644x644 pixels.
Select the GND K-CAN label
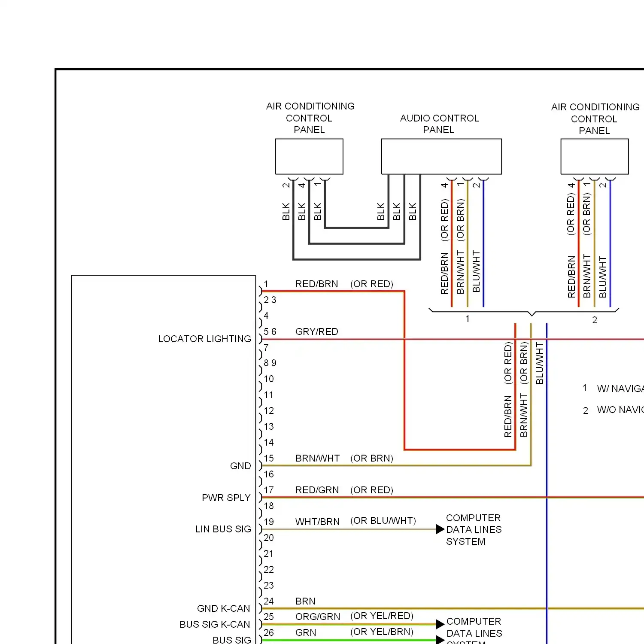223,608
